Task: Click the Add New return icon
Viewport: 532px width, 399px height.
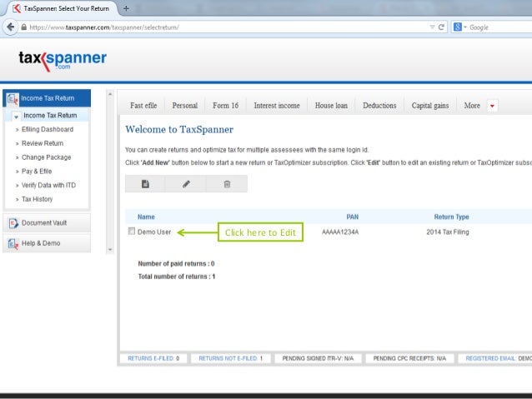Action: point(145,184)
